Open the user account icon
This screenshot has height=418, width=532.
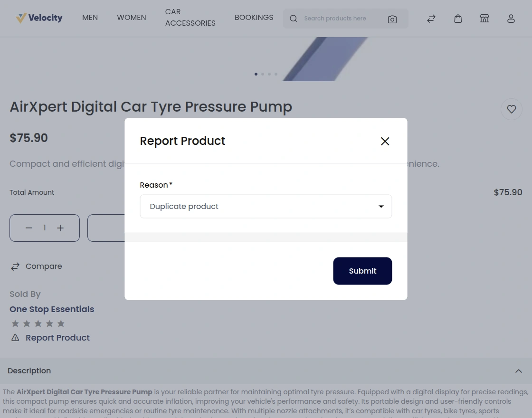(x=511, y=19)
